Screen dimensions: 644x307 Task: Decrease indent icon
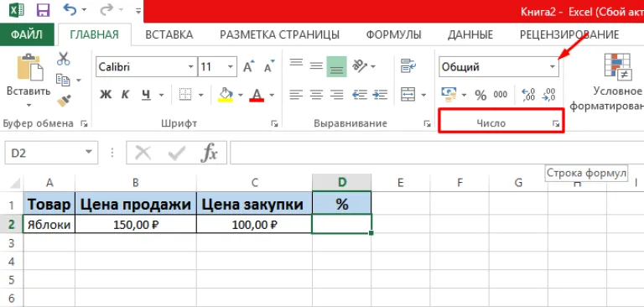(360, 95)
